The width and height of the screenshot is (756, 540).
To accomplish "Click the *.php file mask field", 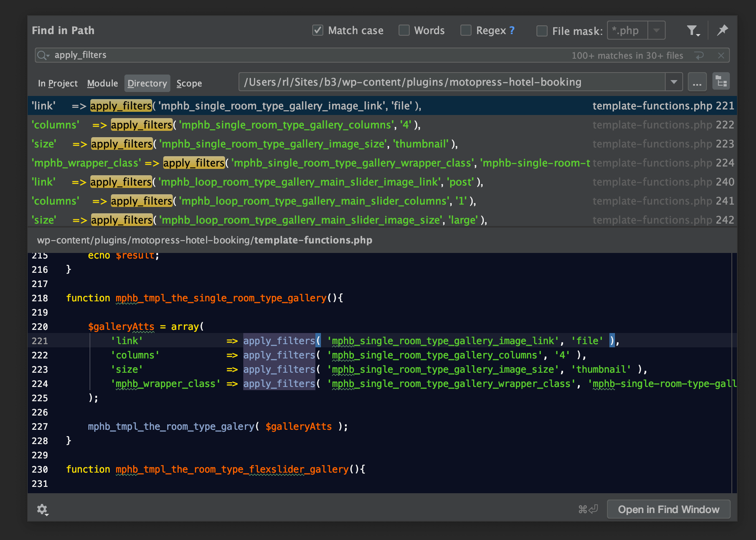I will 628,30.
